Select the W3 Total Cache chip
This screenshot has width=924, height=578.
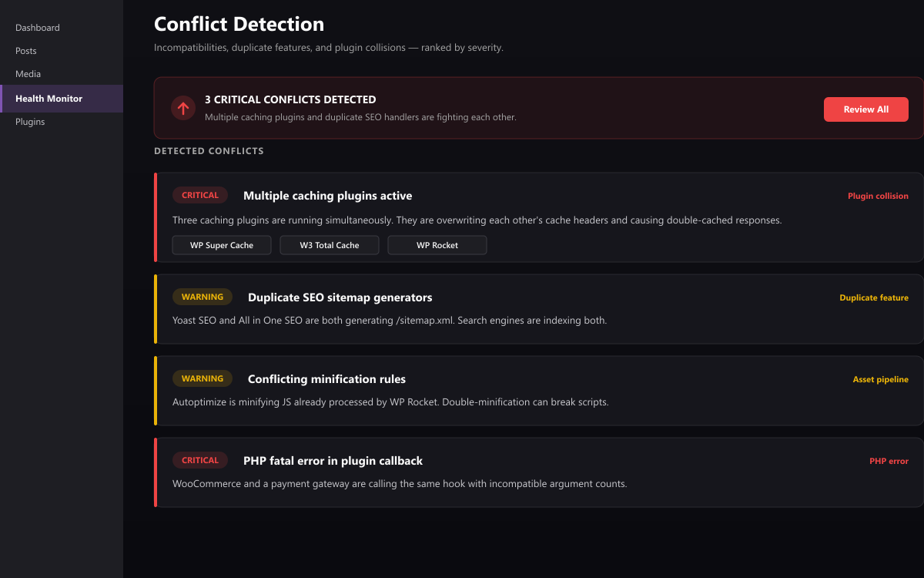330,244
